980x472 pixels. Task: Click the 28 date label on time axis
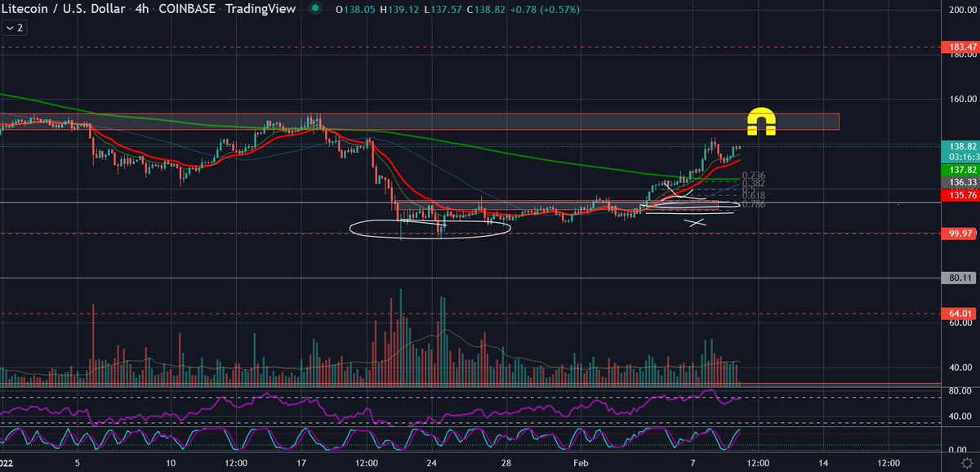[506, 462]
